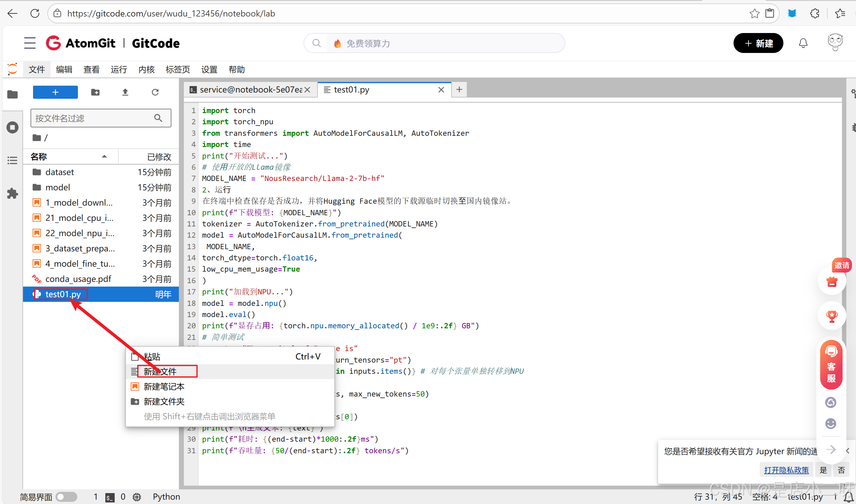The width and height of the screenshot is (856, 504).
Task: Refresh the file list
Action: coord(155,92)
